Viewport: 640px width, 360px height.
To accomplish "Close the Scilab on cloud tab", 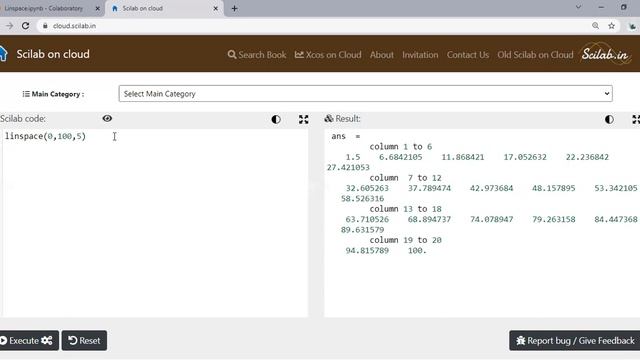I will point(216,8).
